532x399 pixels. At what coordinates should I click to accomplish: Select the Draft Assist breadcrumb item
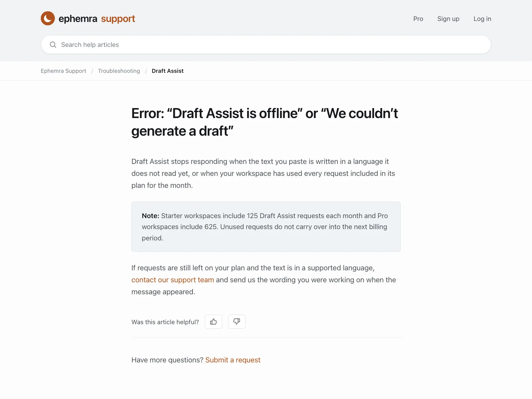(x=168, y=71)
